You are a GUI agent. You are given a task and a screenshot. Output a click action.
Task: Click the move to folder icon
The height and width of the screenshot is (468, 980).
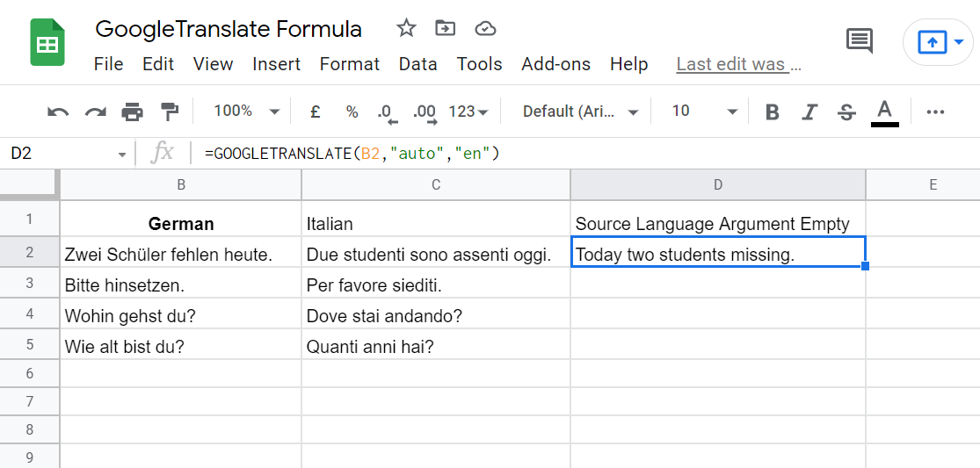[x=446, y=28]
